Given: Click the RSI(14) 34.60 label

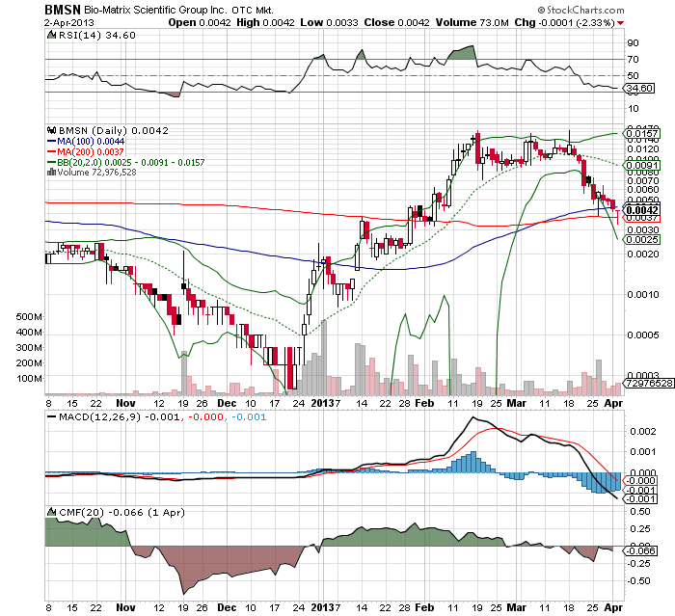Looking at the screenshot, I should (x=97, y=35).
